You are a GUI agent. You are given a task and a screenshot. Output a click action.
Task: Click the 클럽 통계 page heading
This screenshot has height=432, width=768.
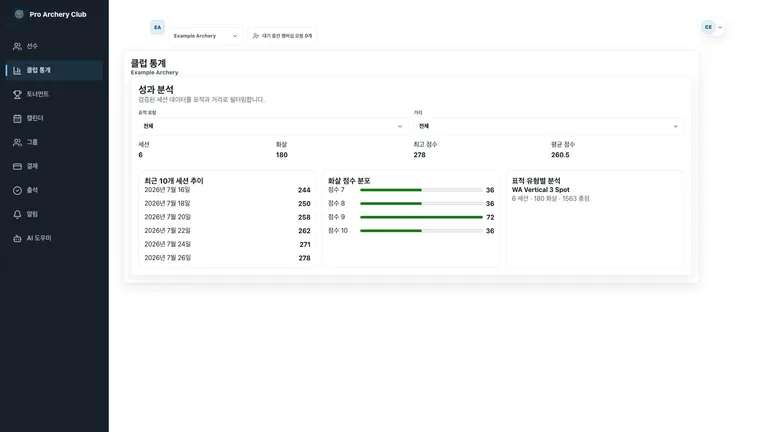pos(148,63)
